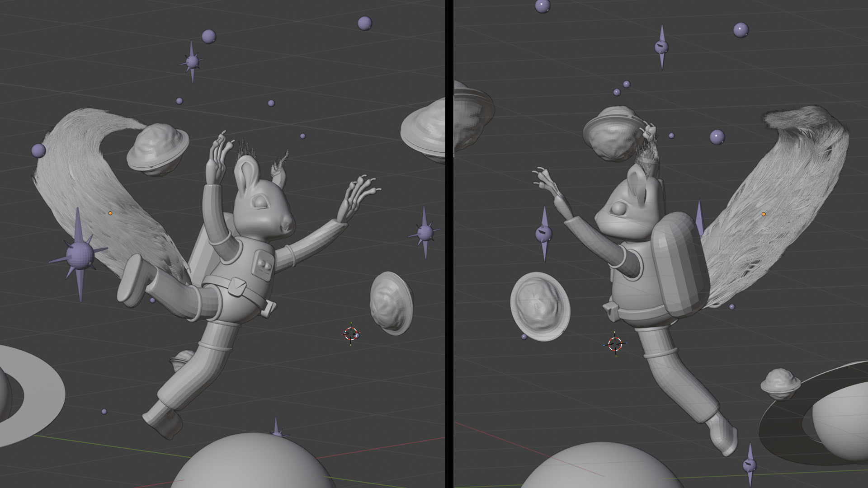
Task: Select the chest control panel on squirrel's suit
Action: [x=264, y=263]
